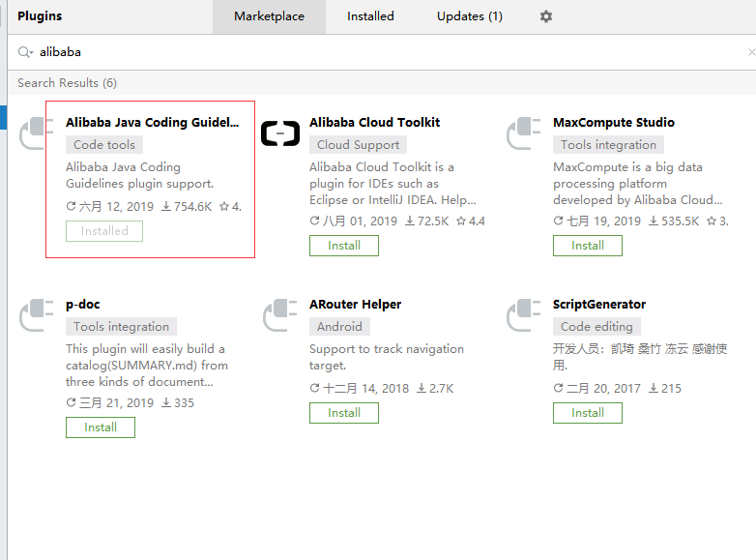Click the p-doc SUMMARY.md description text
Image resolution: width=756 pixels, height=560 pixels.
click(x=147, y=366)
